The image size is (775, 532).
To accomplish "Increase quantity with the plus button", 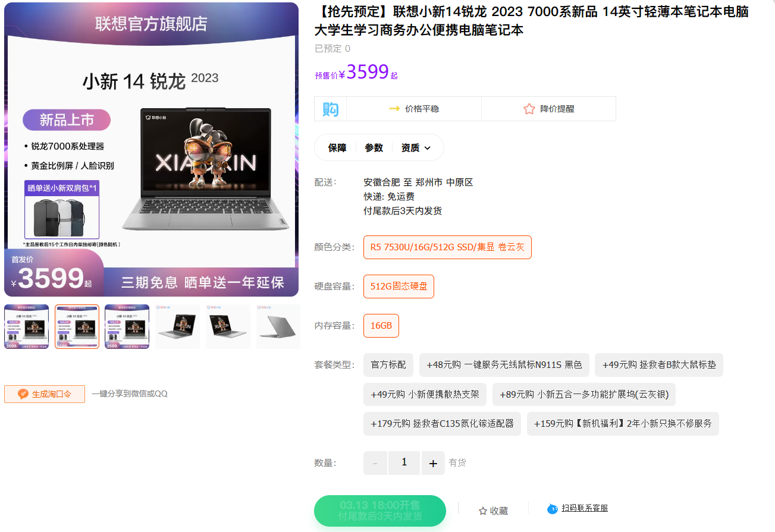I will click(433, 463).
